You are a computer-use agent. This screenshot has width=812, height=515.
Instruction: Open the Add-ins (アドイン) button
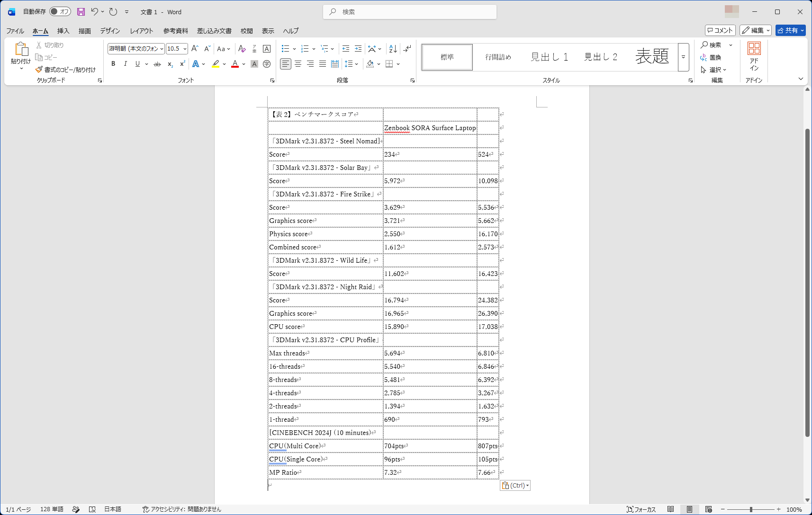point(754,56)
